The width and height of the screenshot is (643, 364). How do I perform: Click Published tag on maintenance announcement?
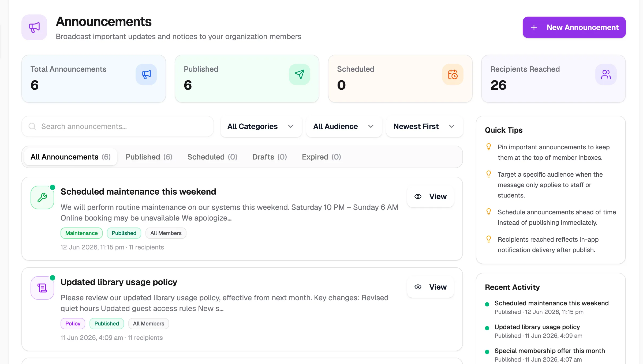(x=124, y=233)
